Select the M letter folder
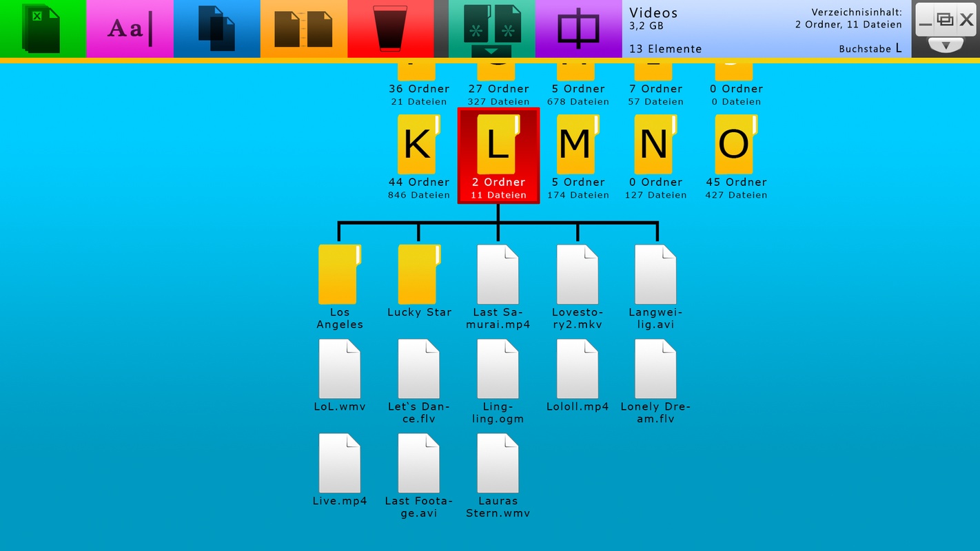Viewport: 980px width, 551px height. coord(577,145)
